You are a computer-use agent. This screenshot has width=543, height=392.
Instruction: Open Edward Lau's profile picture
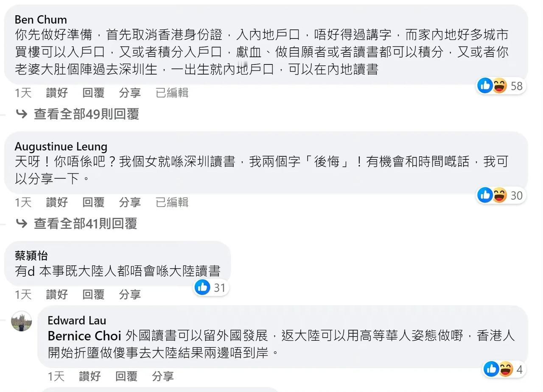pos(21,321)
